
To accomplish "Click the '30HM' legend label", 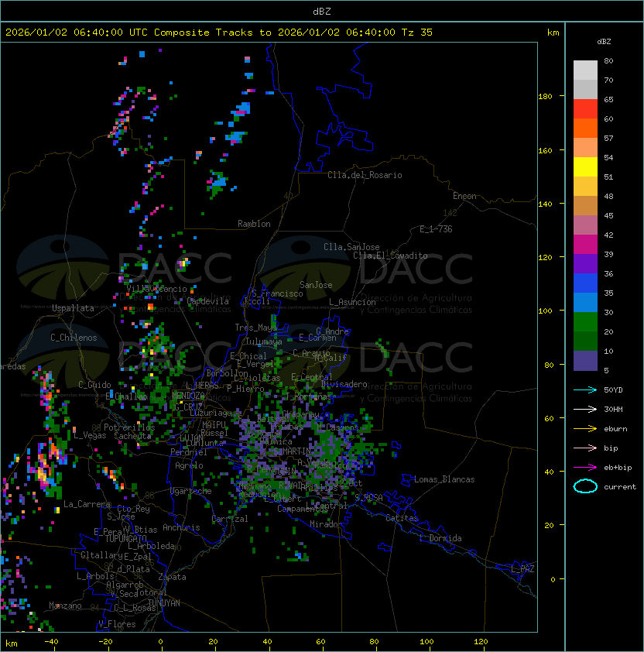I will (x=613, y=409).
